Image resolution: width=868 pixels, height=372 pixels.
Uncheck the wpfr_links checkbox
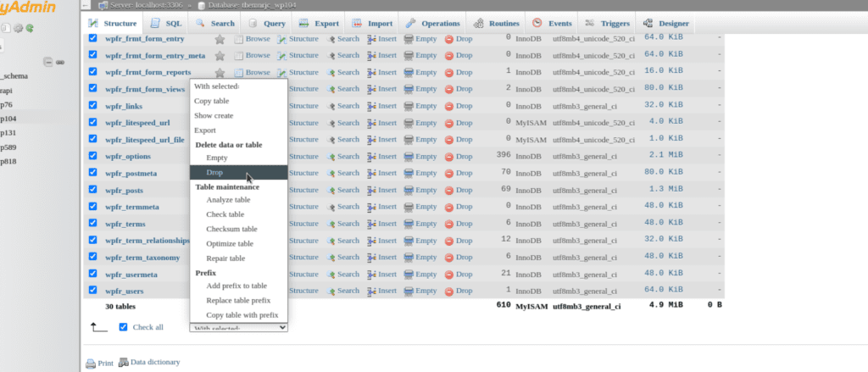(93, 105)
